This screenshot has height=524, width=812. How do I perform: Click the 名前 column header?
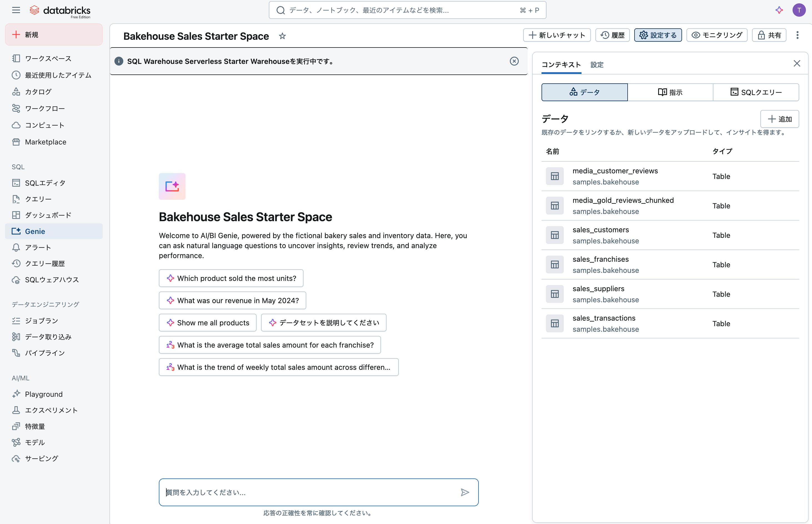click(553, 151)
